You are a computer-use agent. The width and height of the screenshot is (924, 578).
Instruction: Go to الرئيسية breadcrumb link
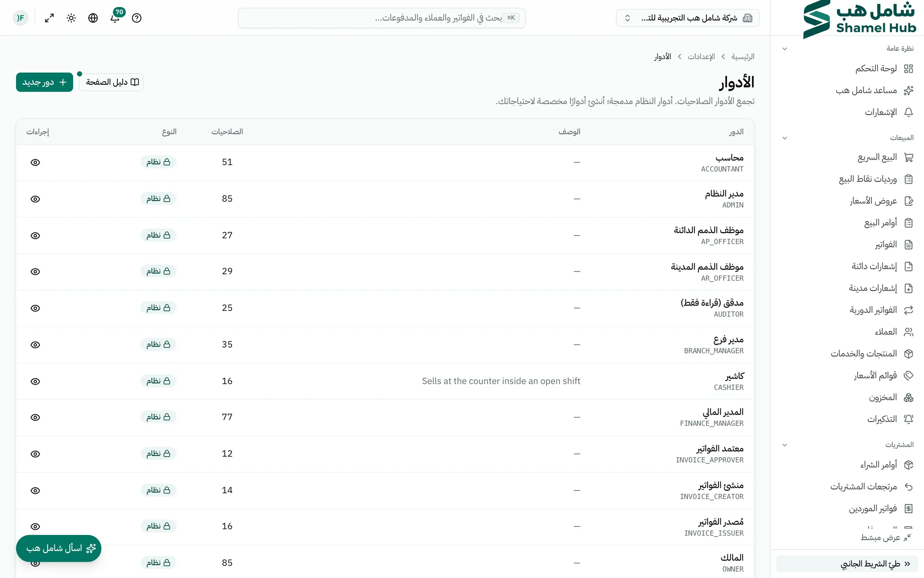743,57
